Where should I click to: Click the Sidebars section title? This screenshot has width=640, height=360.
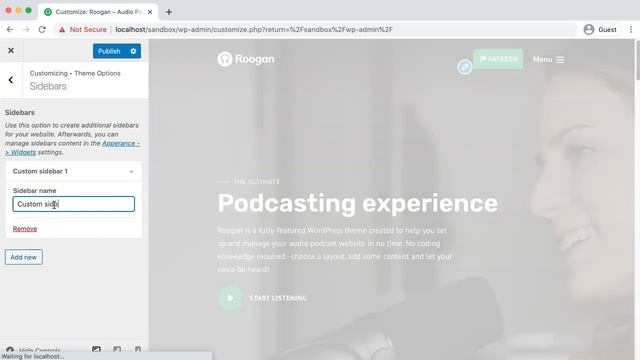tap(48, 86)
